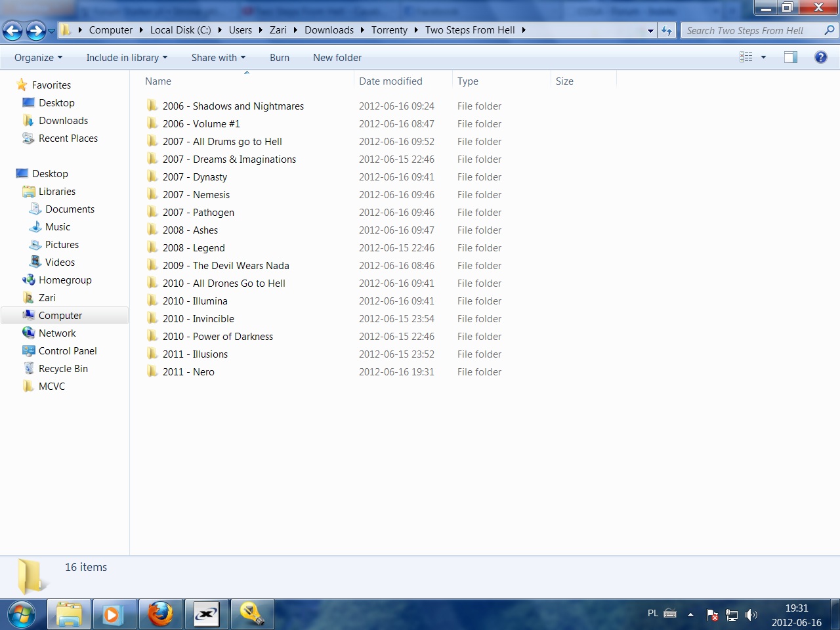Open Desktop under Favorites
The height and width of the screenshot is (630, 840).
pos(56,103)
